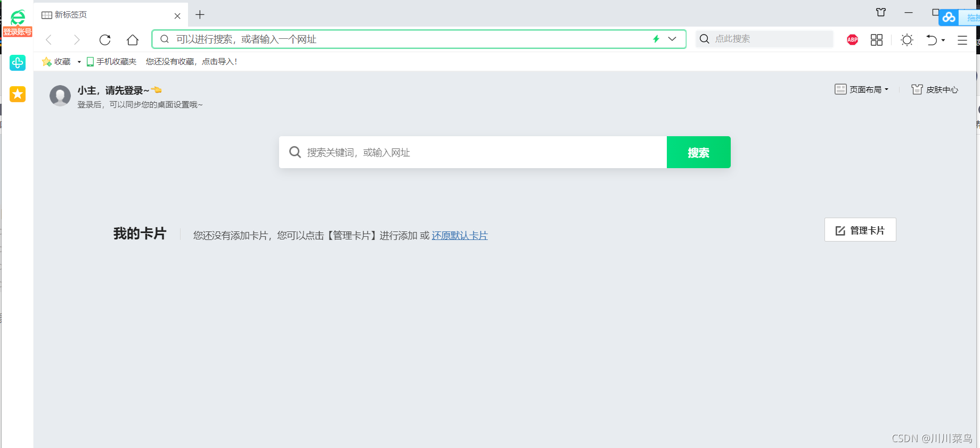Viewport: 980px width, 448px height.
Task: Go forward with the forward arrow
Action: [77, 39]
